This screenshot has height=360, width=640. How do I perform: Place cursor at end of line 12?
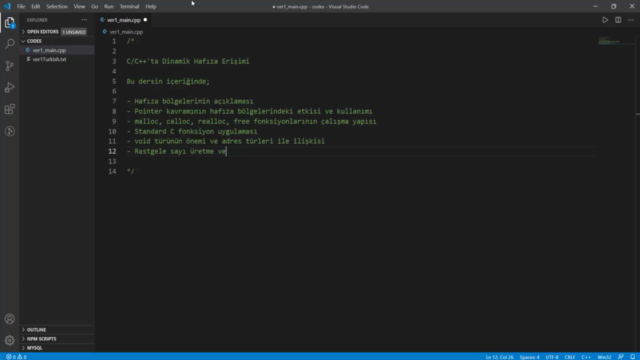point(227,151)
